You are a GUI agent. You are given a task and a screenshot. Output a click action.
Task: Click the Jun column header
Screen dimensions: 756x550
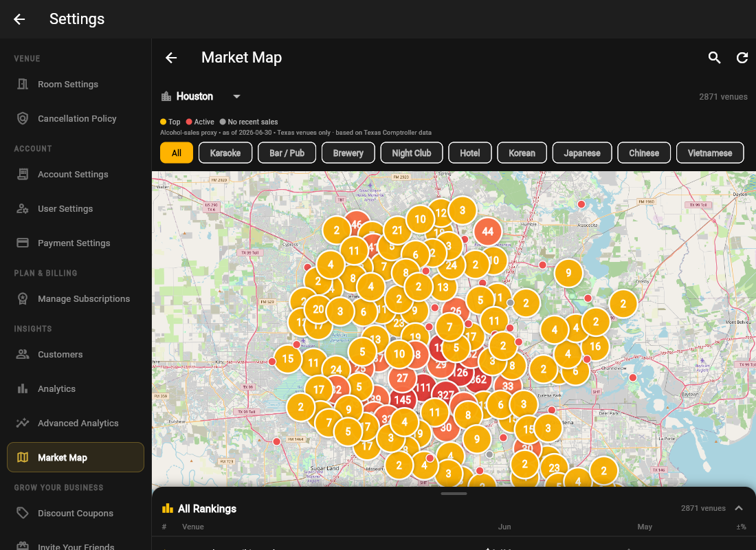click(504, 527)
